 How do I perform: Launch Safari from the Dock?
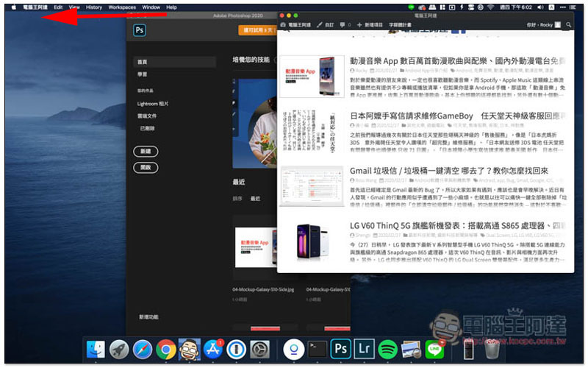[x=143, y=349]
